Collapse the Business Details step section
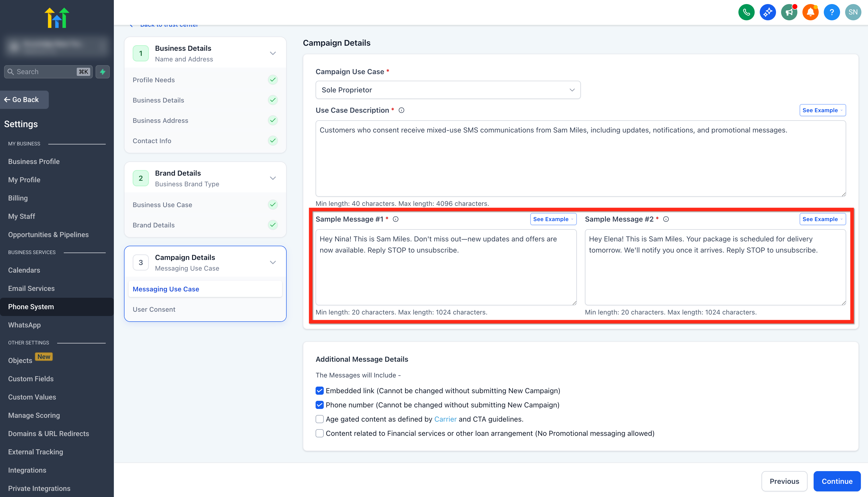Image resolution: width=868 pixels, height=497 pixels. pyautogui.click(x=273, y=53)
